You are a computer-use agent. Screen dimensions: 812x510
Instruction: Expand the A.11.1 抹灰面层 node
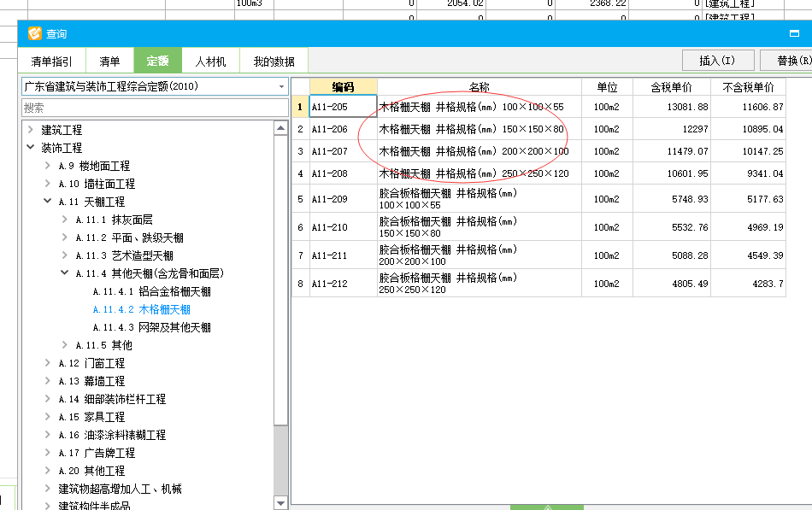coord(65,220)
